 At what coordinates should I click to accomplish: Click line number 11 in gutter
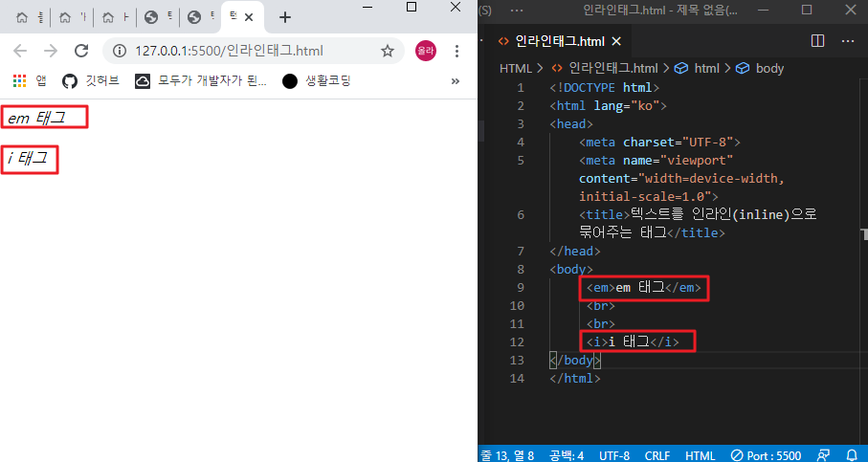pyautogui.click(x=517, y=324)
